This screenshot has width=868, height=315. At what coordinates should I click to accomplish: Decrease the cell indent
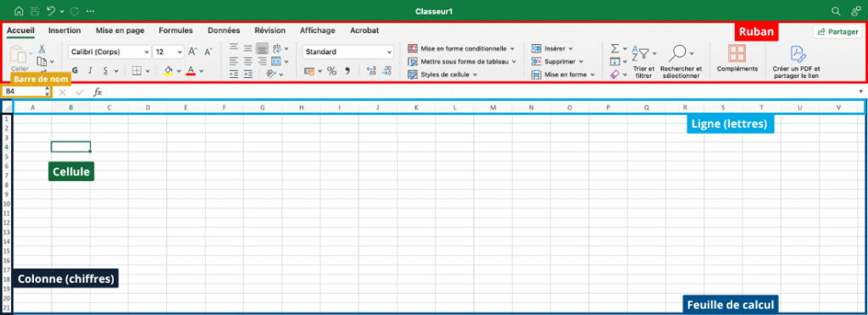click(234, 74)
